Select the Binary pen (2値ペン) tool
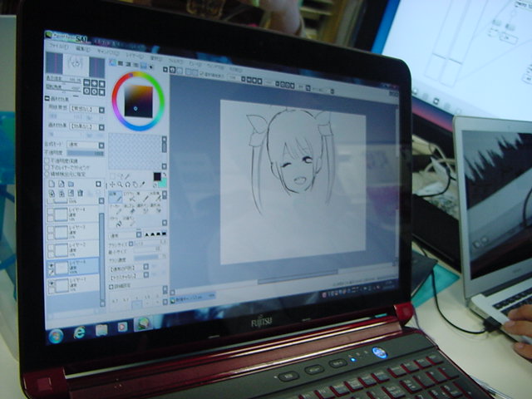Image resolution: width=532 pixels, height=399 pixels. (130, 222)
